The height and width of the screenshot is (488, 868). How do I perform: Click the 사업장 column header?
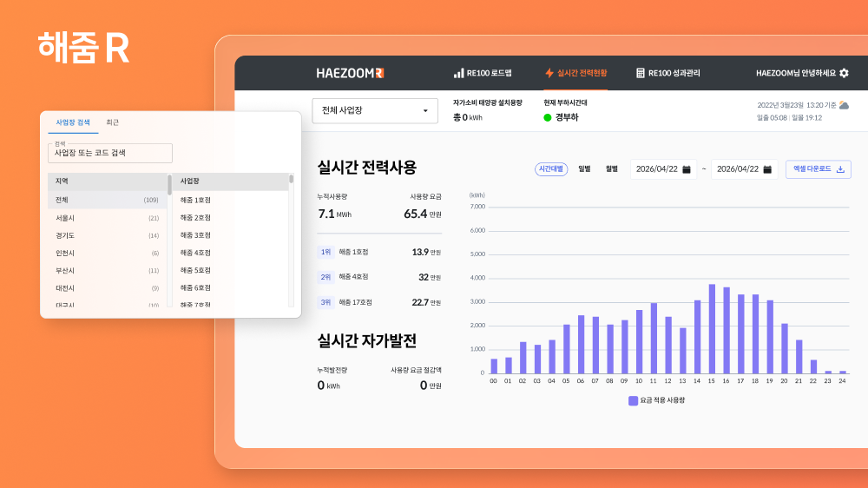pyautogui.click(x=230, y=181)
